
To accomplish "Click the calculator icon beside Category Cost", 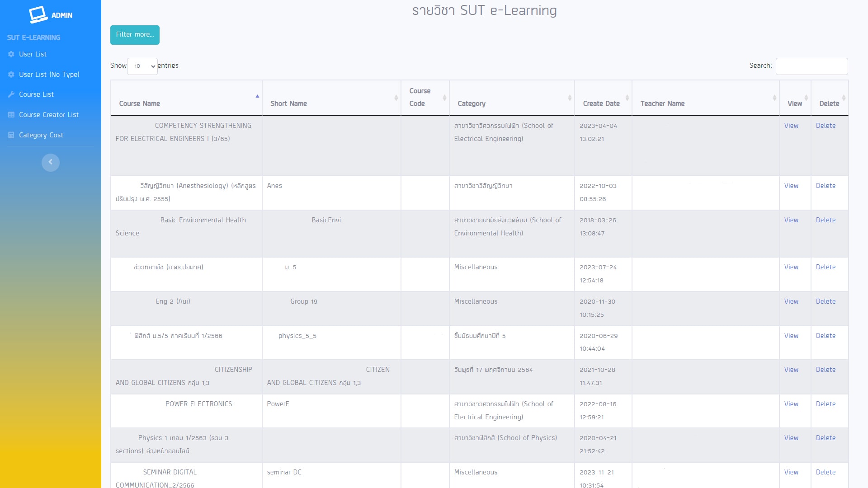I will tap(11, 135).
